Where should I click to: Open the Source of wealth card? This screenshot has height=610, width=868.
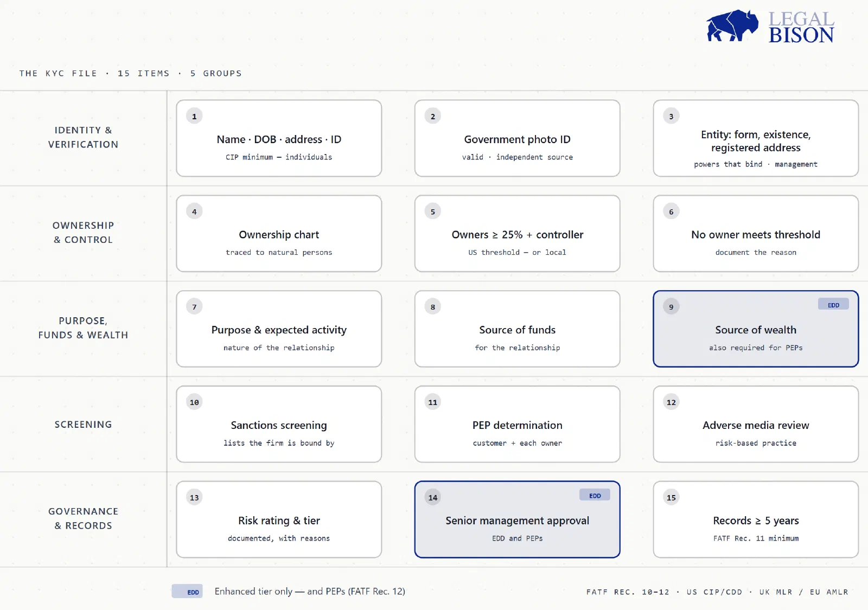(x=756, y=329)
